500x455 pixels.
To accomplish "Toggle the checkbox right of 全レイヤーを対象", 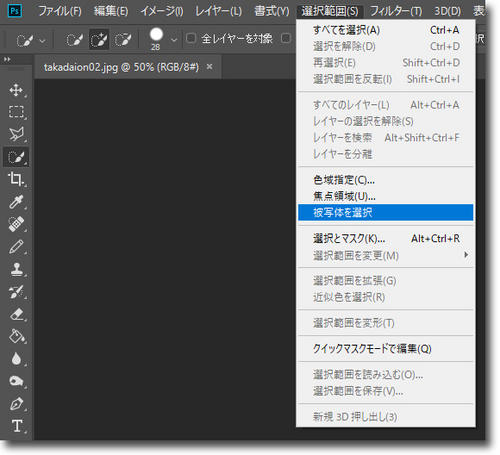I will [x=286, y=38].
